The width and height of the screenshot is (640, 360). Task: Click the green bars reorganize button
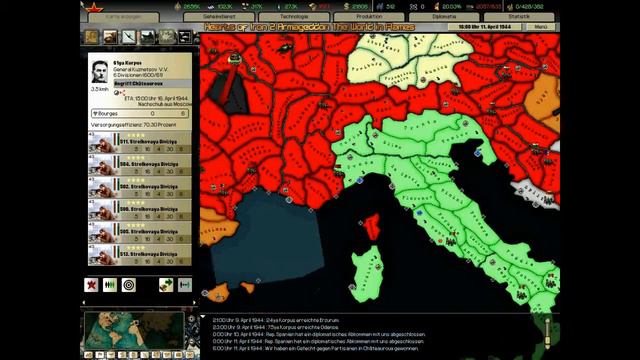pyautogui.click(x=110, y=285)
